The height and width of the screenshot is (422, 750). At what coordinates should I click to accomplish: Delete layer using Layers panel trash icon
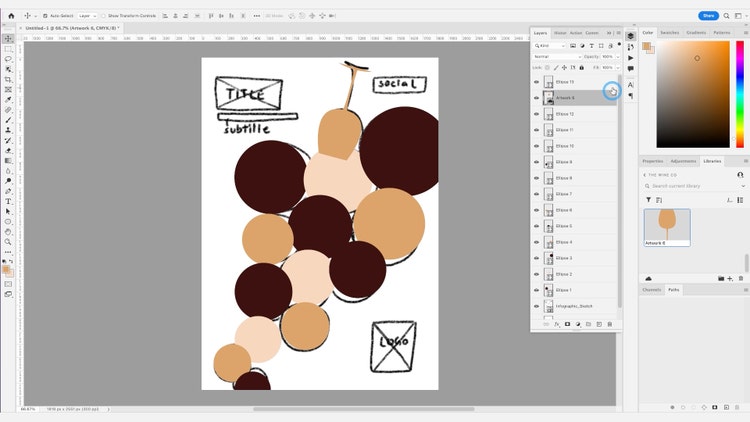click(x=610, y=324)
